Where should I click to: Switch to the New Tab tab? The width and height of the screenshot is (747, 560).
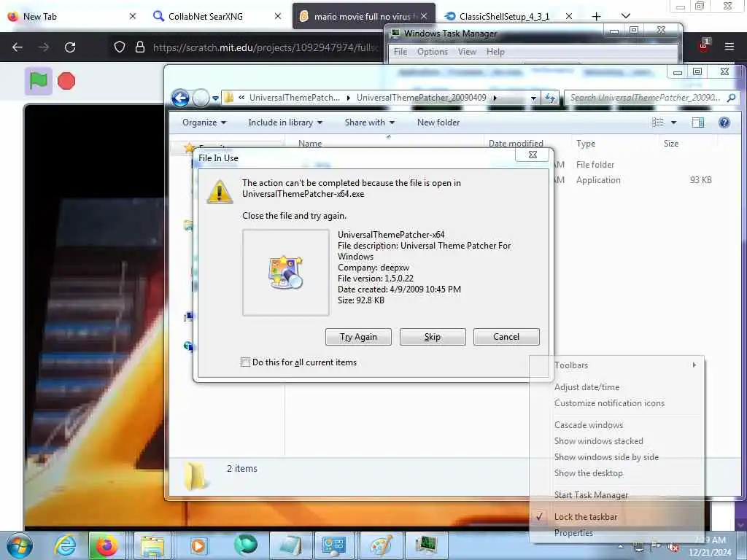[72, 16]
